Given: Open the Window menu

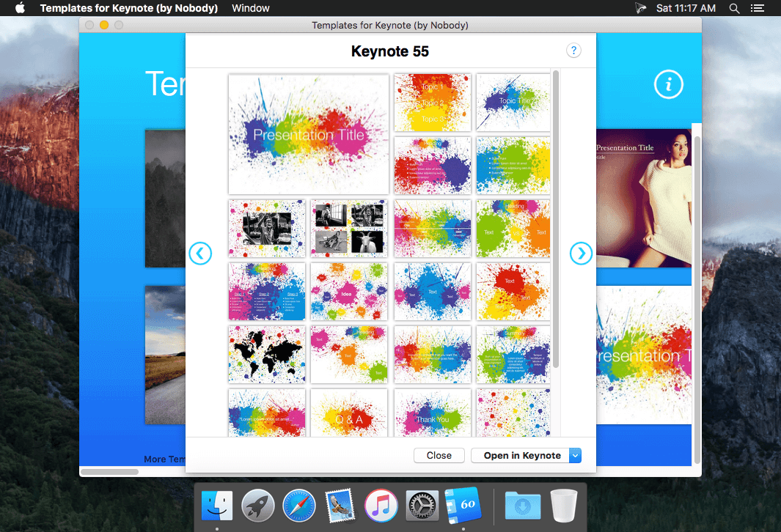Looking at the screenshot, I should coord(251,8).
